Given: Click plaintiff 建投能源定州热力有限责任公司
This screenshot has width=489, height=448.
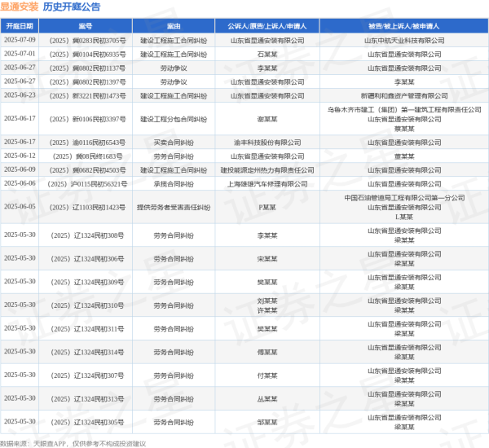Looking at the screenshot, I should pos(267,170).
